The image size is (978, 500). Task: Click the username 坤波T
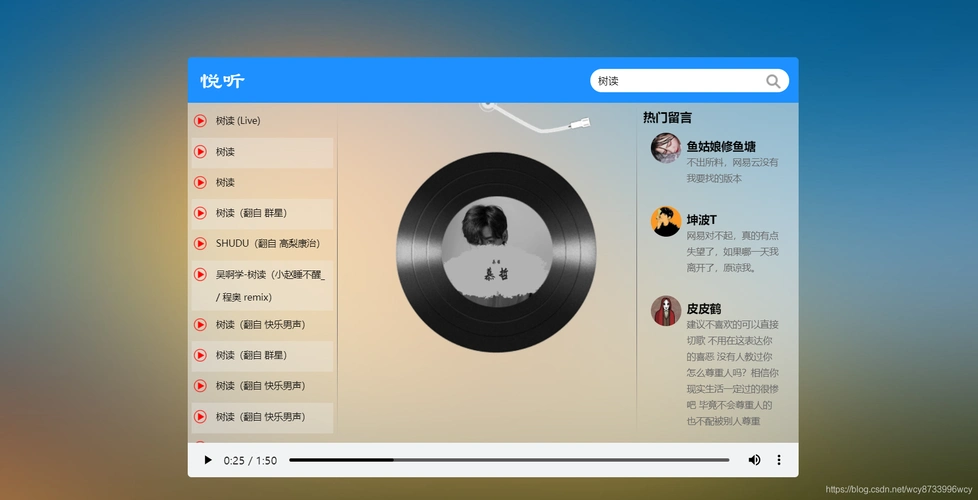tap(702, 220)
